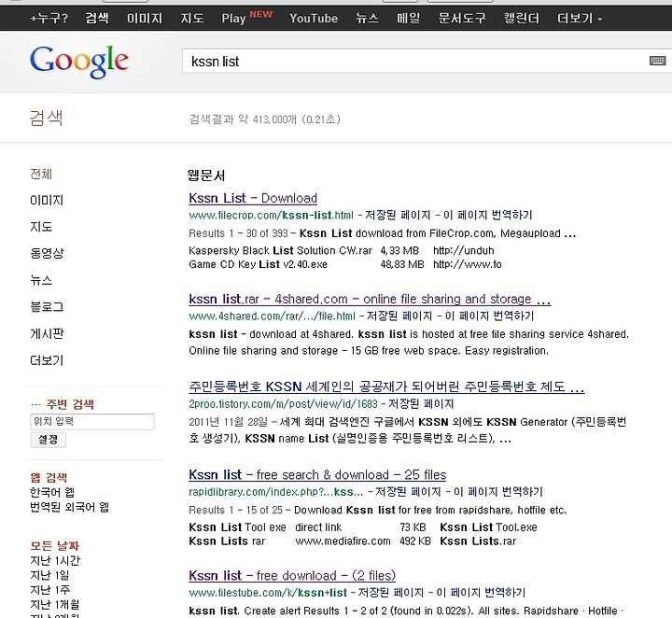Select 게시판 filter in left sidebar
672x618 pixels.
47,333
